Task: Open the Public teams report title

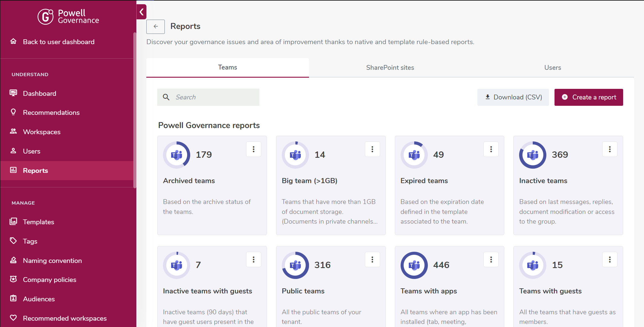Action: [303, 291]
